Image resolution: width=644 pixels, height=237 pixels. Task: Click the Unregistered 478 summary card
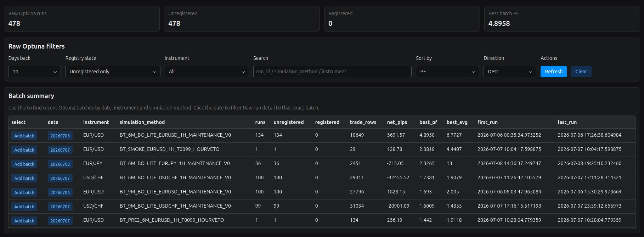[x=242, y=19]
